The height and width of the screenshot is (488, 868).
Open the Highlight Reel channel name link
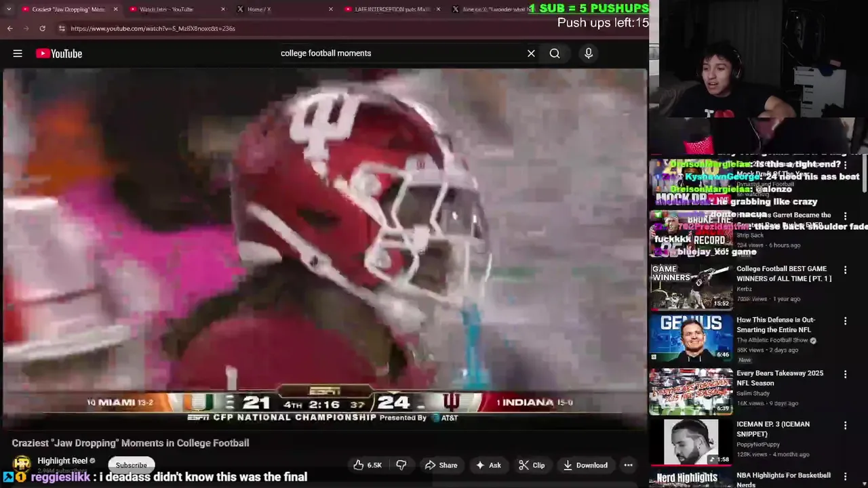(62, 461)
